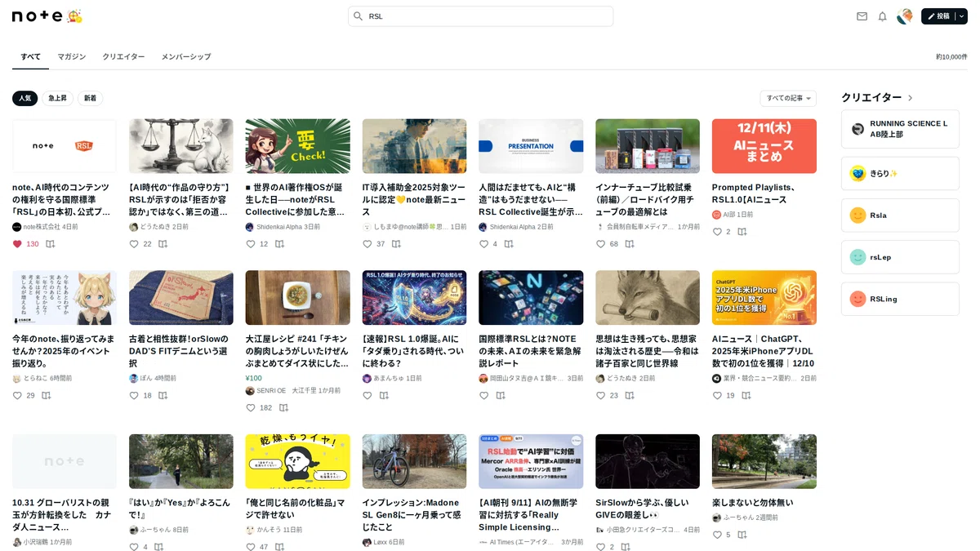Bookmark the ぽん denim article with 18 likes
Viewport: 980px width, 551px height.
pos(163,396)
